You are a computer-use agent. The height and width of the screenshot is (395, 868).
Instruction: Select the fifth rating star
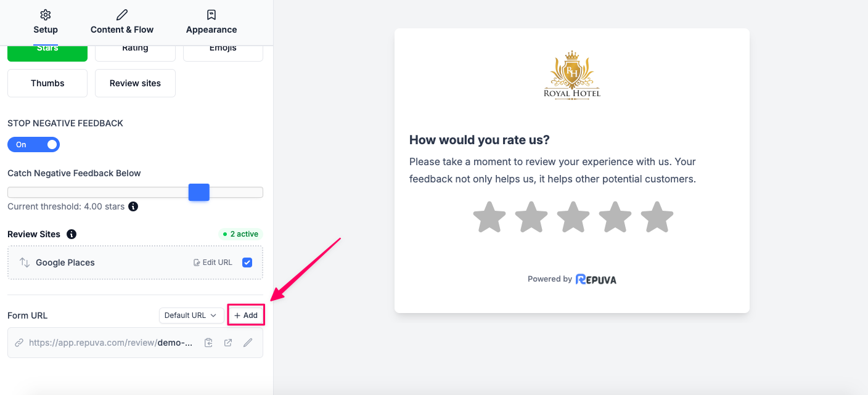(x=657, y=217)
